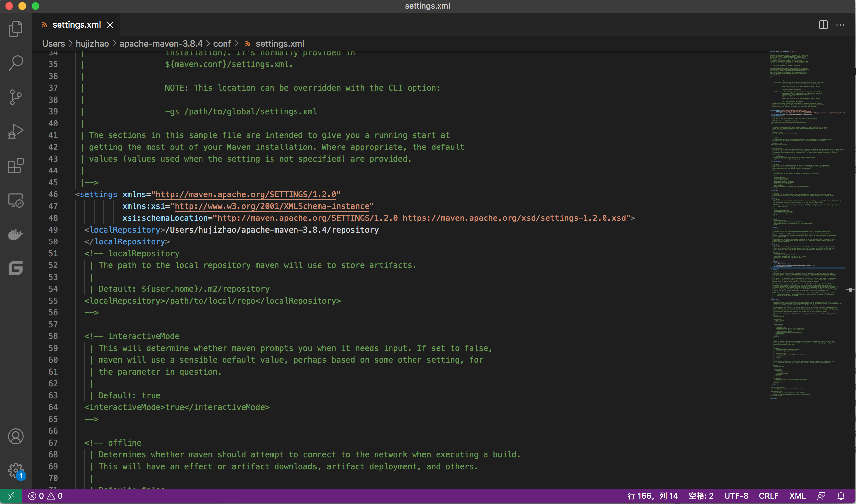
Task: Open the Docker view in sidebar
Action: [15, 234]
